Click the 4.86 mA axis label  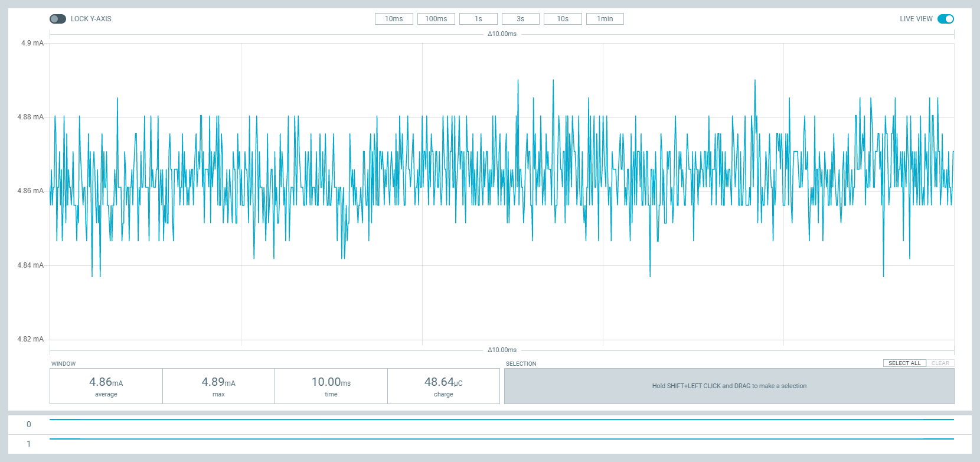pos(31,191)
